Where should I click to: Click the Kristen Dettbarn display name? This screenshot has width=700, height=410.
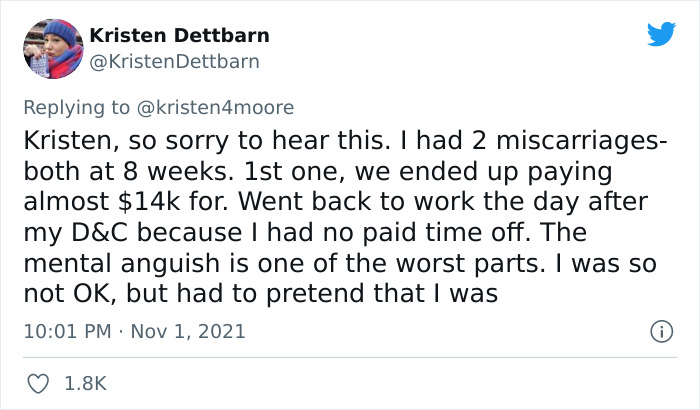[x=179, y=35]
